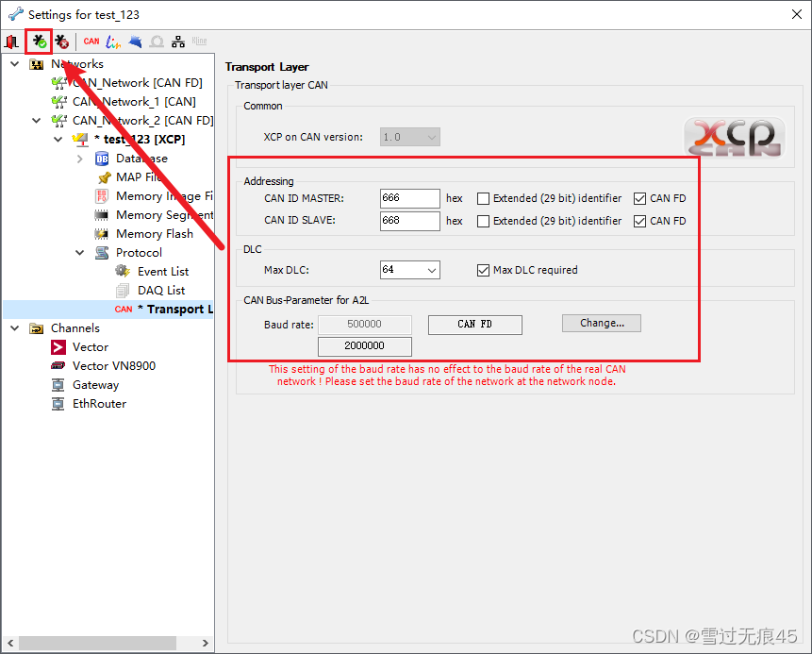Image resolution: width=812 pixels, height=654 pixels.
Task: Uncheck CAN FD for CAN ID SLAVE
Action: pos(639,221)
